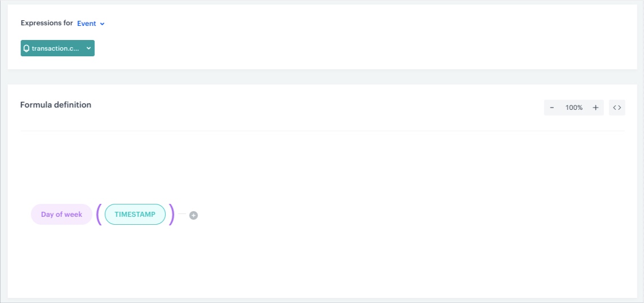Open the Event type dropdown
The width and height of the screenshot is (644, 303).
click(x=90, y=24)
